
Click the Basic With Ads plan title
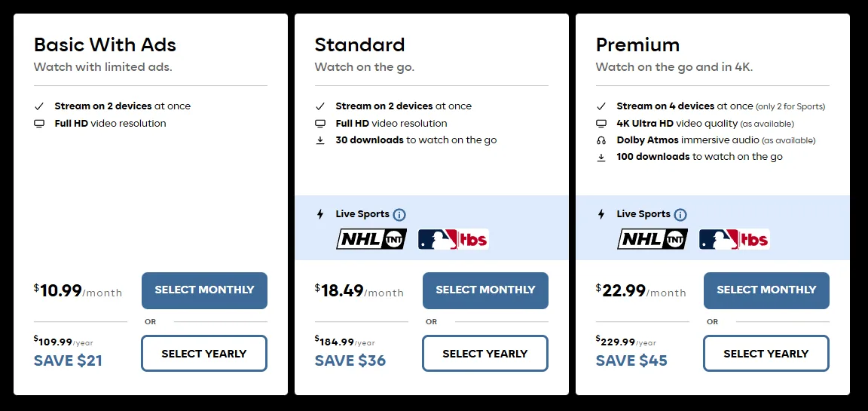click(105, 44)
